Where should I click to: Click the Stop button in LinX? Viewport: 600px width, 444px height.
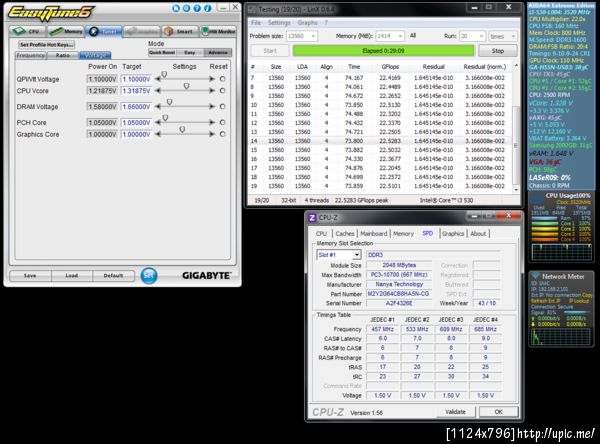pyautogui.click(x=497, y=51)
